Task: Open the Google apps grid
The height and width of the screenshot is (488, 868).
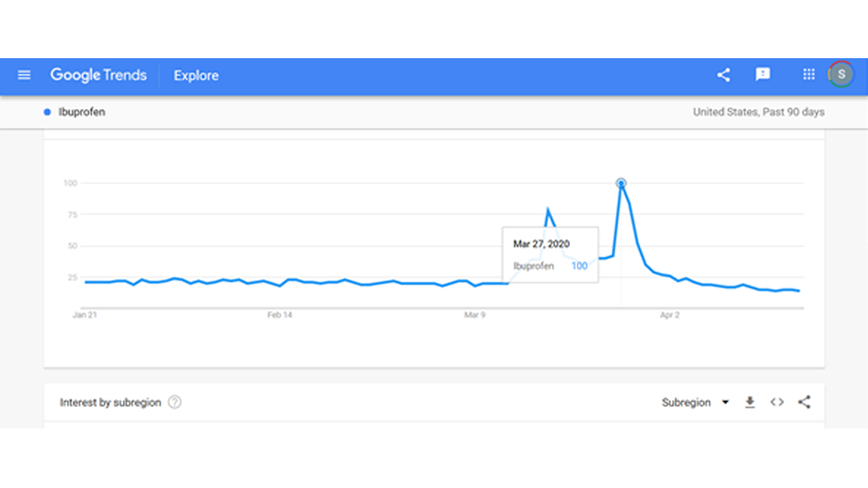Action: click(809, 75)
